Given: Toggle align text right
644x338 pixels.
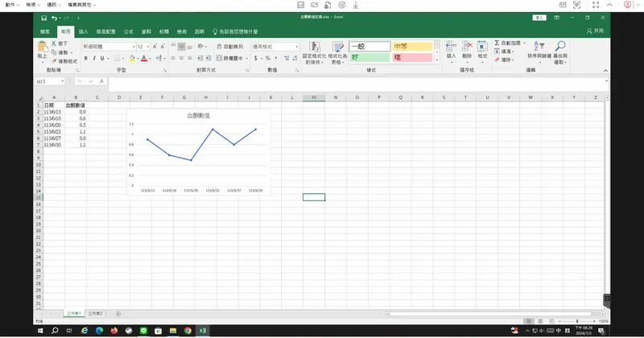Looking at the screenshot, I should click(x=190, y=58).
